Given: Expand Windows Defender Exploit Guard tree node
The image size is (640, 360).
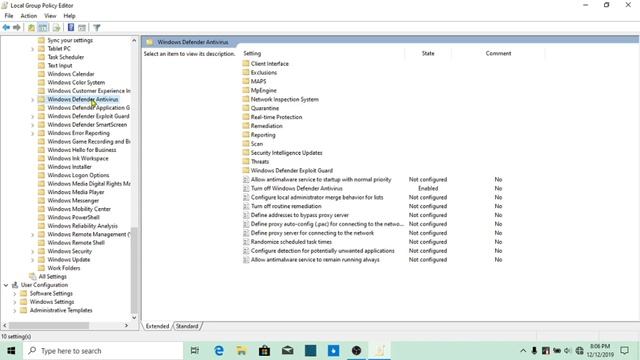Looking at the screenshot, I should click(x=33, y=116).
